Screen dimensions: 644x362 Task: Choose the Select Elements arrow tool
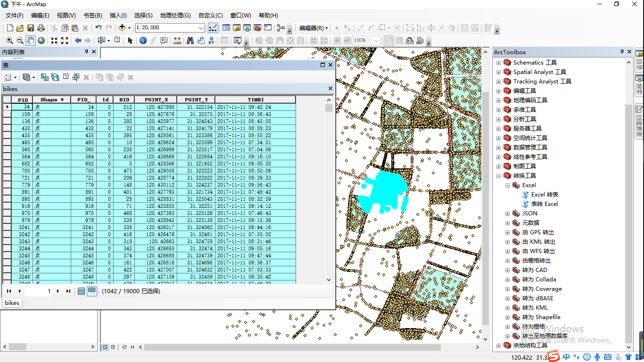pyautogui.click(x=130, y=41)
